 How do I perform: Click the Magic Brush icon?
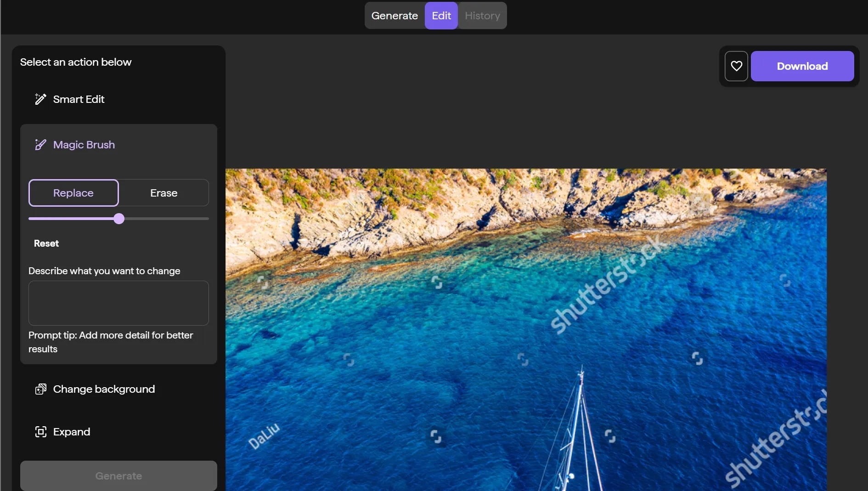(40, 145)
